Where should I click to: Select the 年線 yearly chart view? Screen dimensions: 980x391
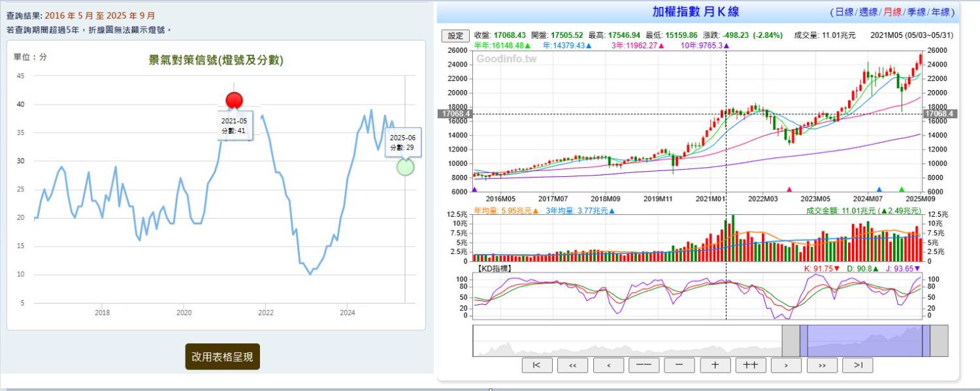(941, 12)
